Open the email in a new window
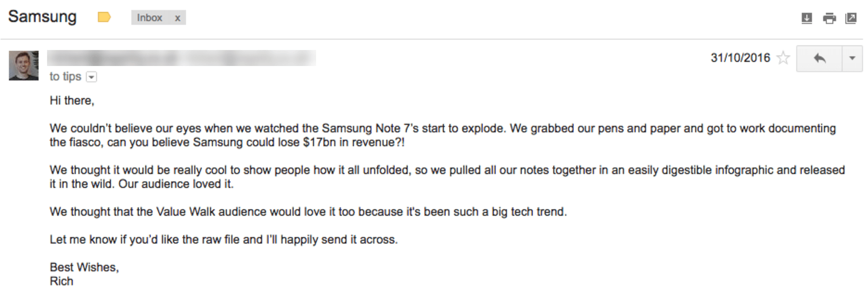Viewport: 868px width, 301px height. point(851,18)
